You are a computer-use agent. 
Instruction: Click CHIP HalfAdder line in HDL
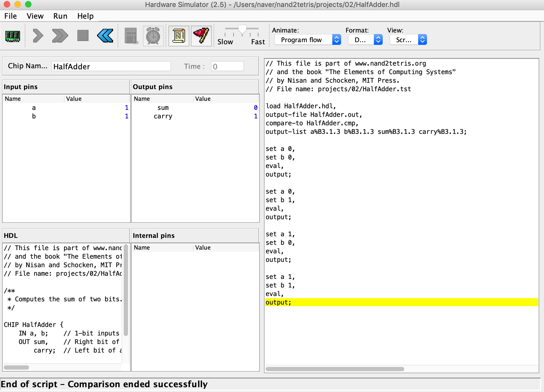pos(34,325)
